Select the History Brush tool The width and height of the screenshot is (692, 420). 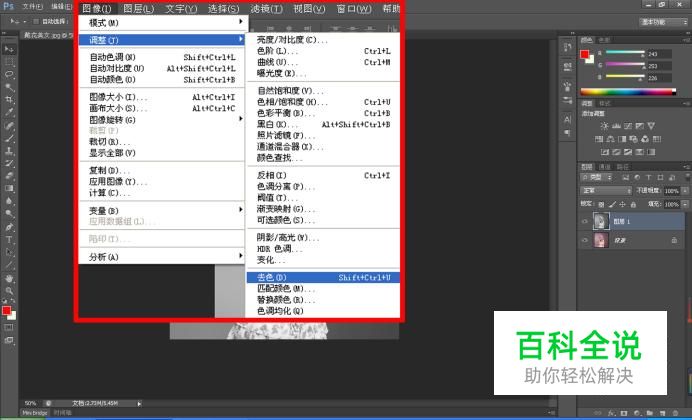pyautogui.click(x=9, y=163)
